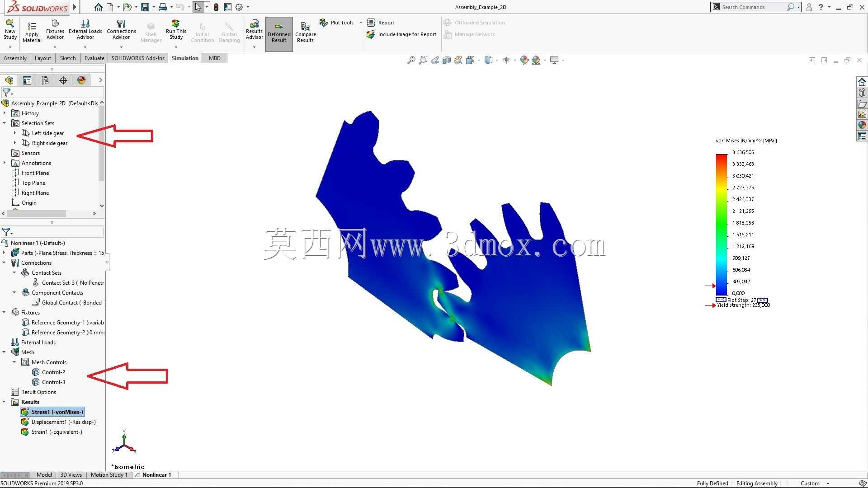This screenshot has height=488, width=868.
Task: Select Control-2 mesh control
Action: point(48,372)
